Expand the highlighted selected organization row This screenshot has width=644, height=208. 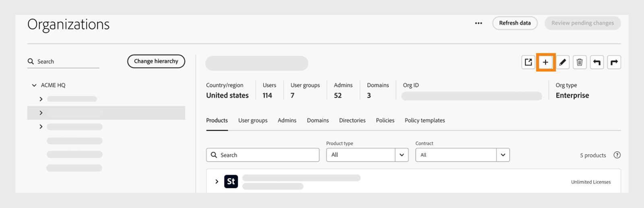[41, 113]
